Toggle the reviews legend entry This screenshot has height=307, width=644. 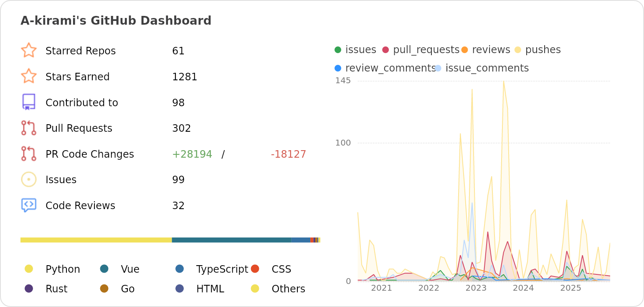coord(486,50)
